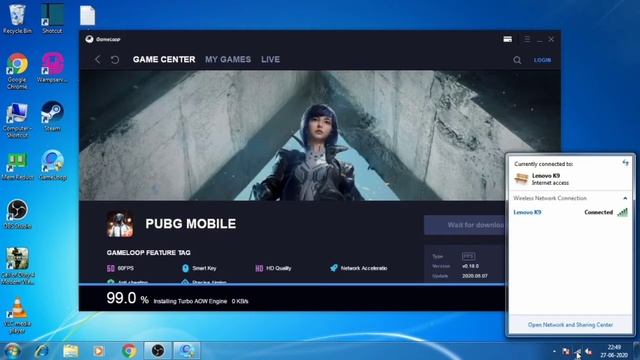Show hidden system tray icons
Image resolution: width=640 pixels, height=360 pixels.
554,351
